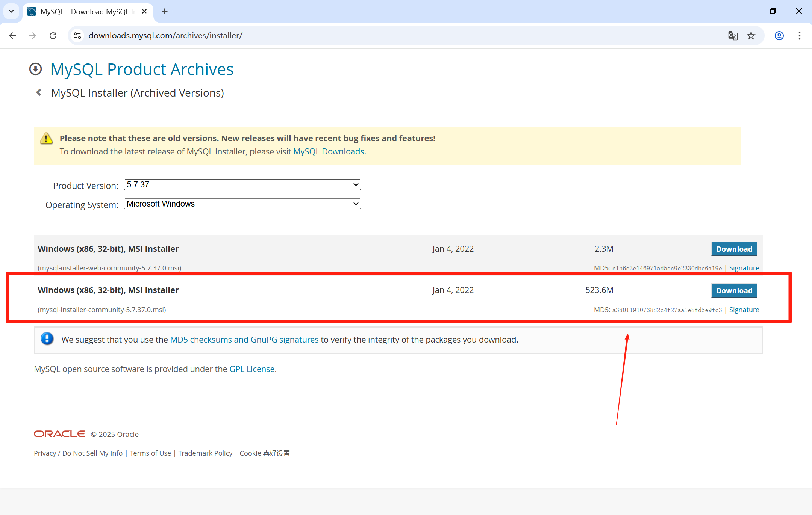Click the back chevron beside MySQL Installer heading
812x515 pixels.
39,92
